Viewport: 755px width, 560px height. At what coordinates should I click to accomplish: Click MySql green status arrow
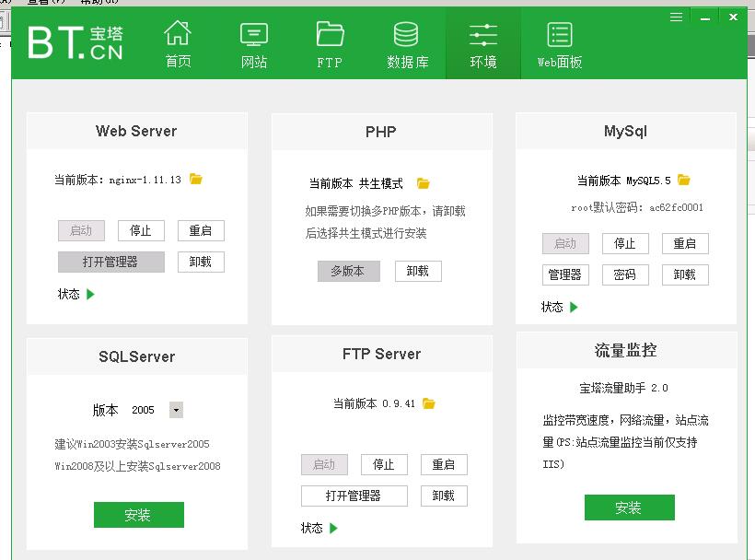click(574, 308)
